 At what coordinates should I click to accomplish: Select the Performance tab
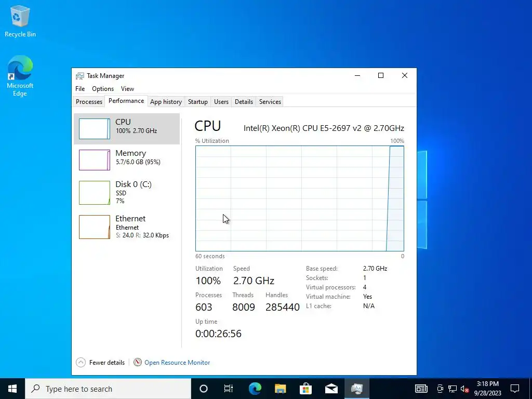(x=126, y=101)
